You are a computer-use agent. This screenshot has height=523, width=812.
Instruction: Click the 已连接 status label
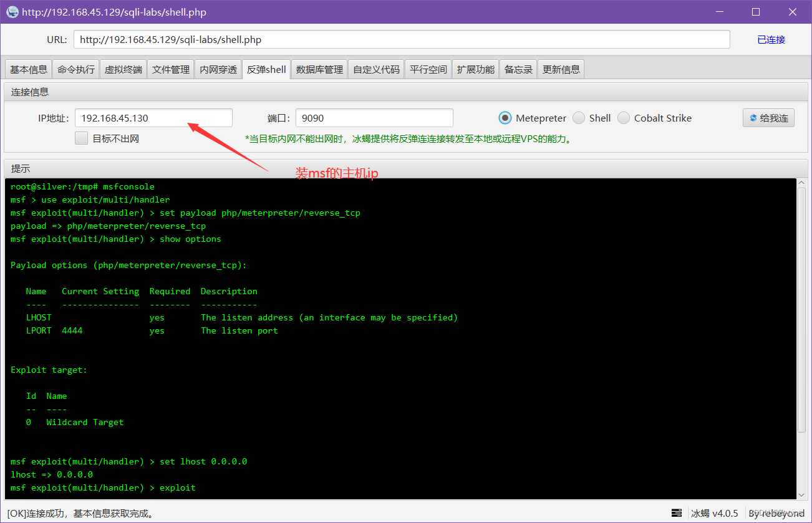(771, 39)
